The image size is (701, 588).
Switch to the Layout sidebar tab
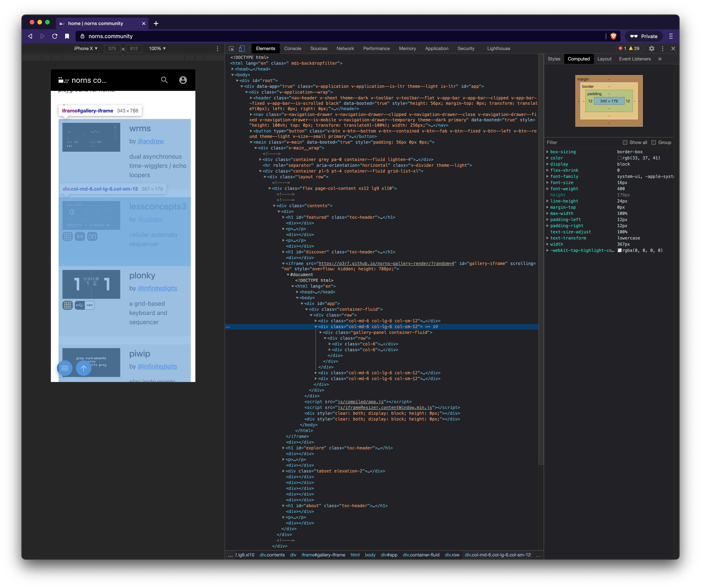(x=604, y=59)
